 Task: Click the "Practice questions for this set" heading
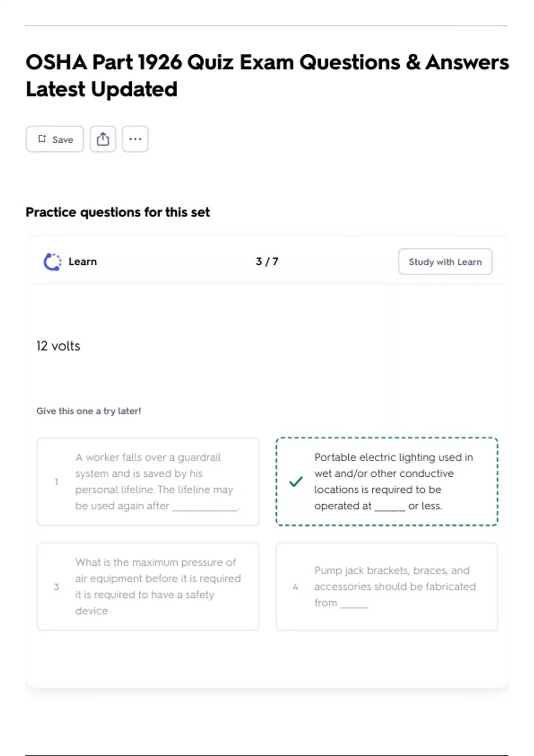[117, 212]
